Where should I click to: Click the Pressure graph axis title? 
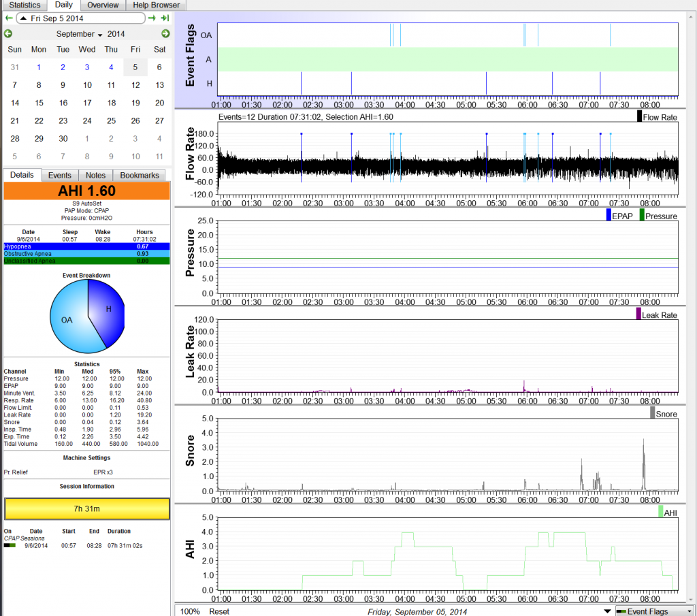coord(190,253)
